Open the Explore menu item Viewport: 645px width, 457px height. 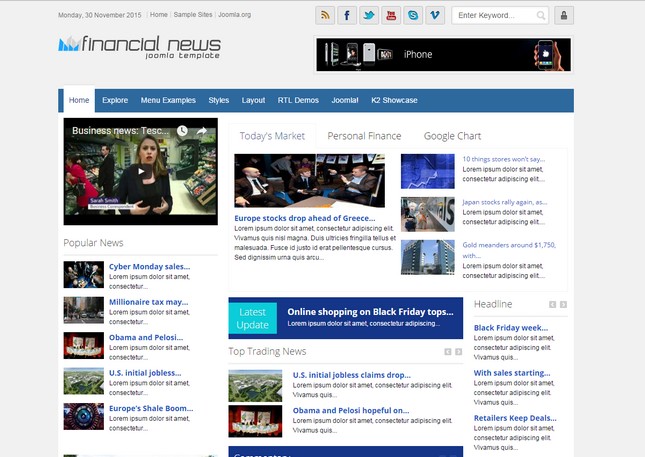coord(115,100)
